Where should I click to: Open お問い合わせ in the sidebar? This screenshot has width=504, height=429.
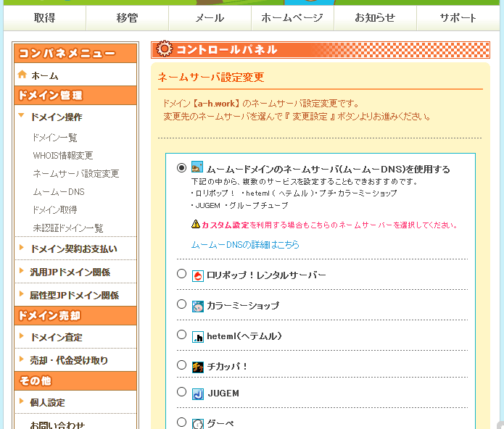[x=57, y=425]
